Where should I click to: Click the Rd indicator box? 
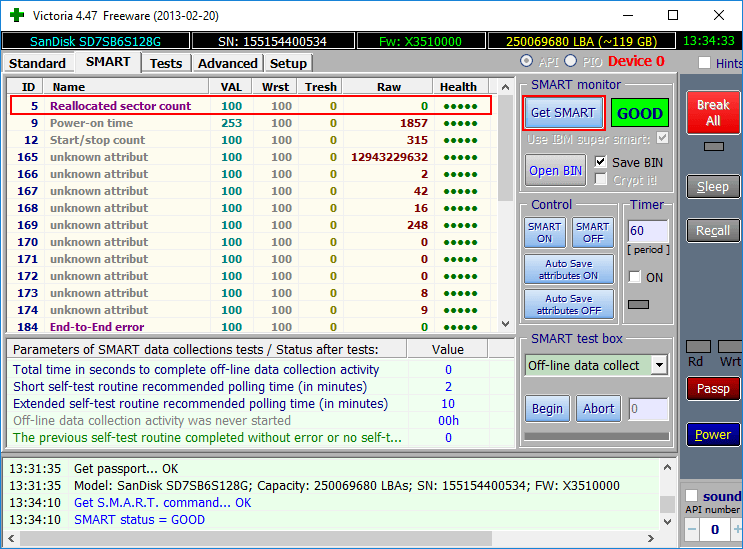(698, 346)
